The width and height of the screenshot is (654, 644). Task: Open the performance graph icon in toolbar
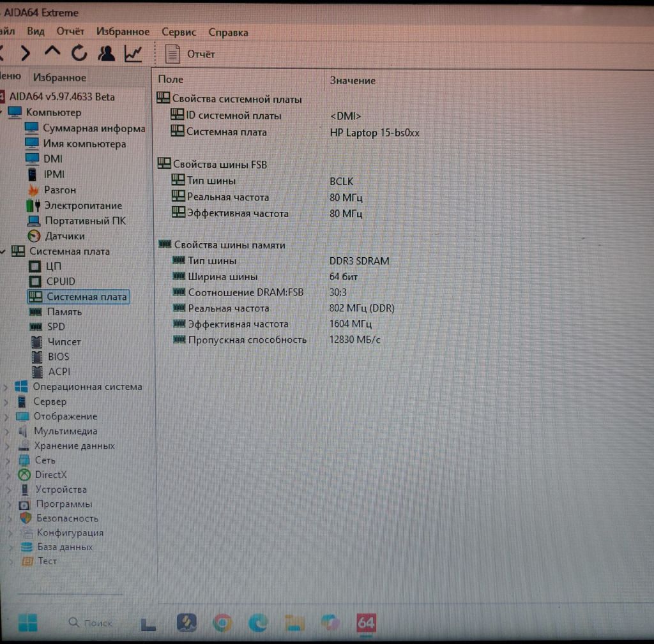(x=133, y=54)
